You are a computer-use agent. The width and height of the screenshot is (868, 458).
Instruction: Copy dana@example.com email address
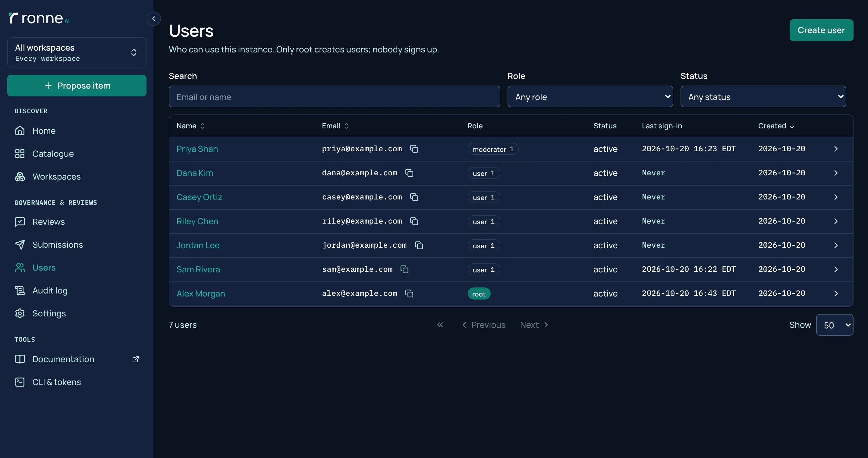click(x=409, y=173)
